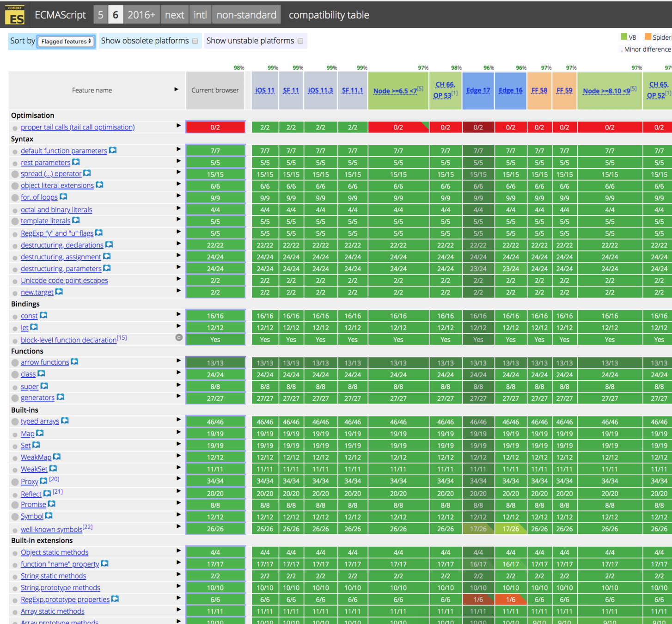
Task: Open the Array static methods link
Action: [53, 612]
